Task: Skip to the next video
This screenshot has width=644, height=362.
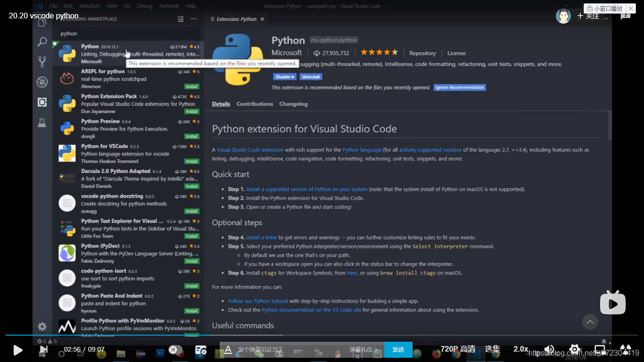Action: pyautogui.click(x=43, y=349)
